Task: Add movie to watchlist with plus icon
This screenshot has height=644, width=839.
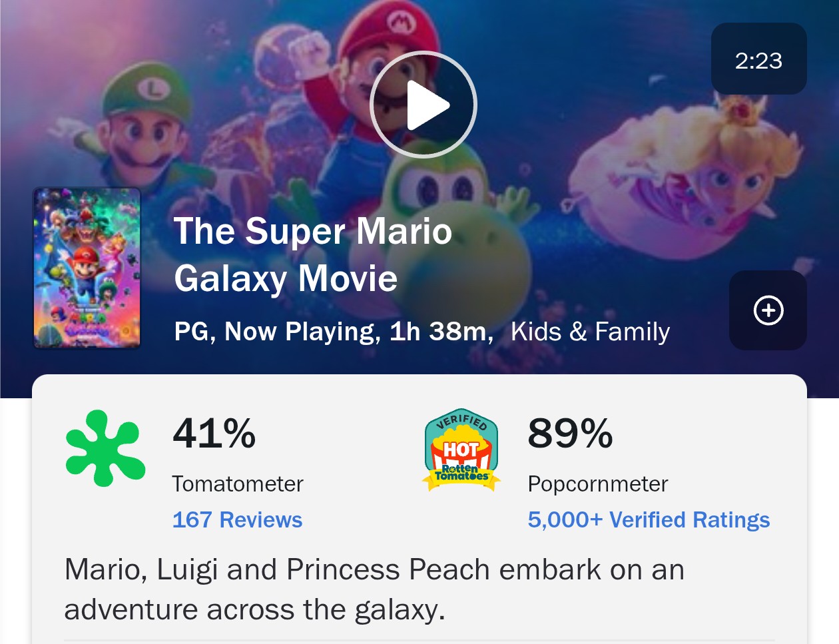Action: [768, 310]
